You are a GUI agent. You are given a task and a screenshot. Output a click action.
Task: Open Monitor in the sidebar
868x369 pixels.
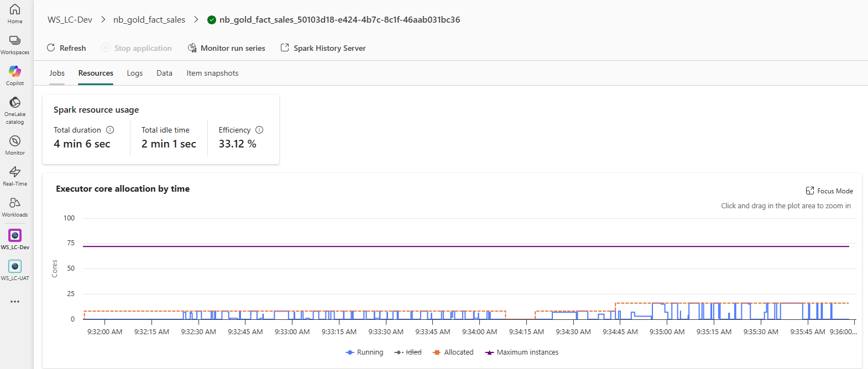point(15,145)
